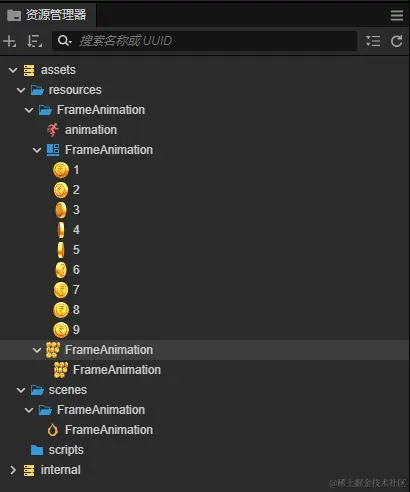The width and height of the screenshot is (410, 492).
Task: Select the scripts folder
Action: tap(57, 450)
